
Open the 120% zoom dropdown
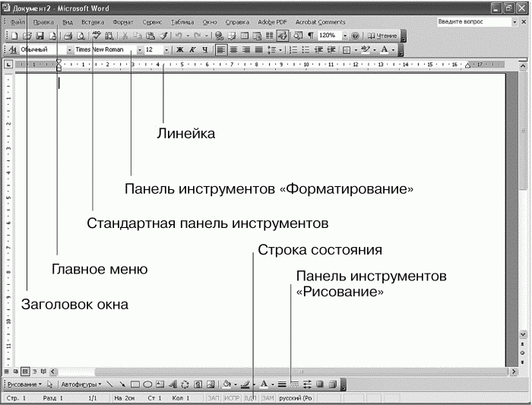[x=345, y=36]
